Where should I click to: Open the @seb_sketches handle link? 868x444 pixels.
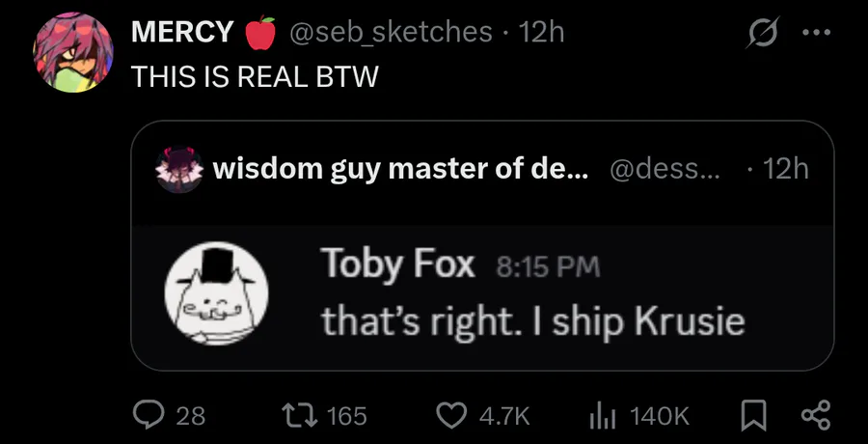pos(391,32)
